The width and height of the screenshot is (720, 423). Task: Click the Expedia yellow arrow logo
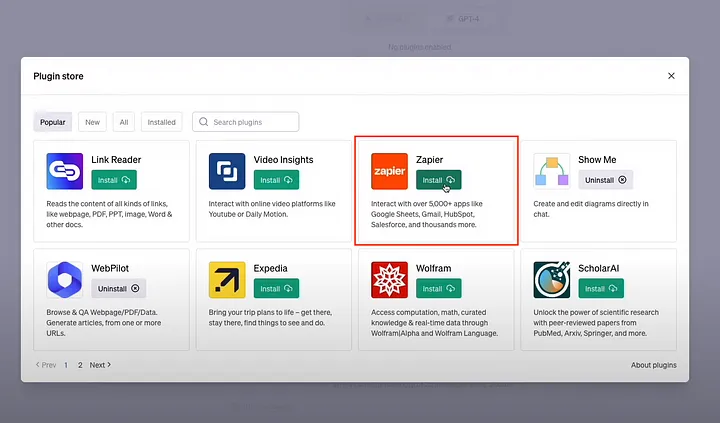pyautogui.click(x=227, y=280)
